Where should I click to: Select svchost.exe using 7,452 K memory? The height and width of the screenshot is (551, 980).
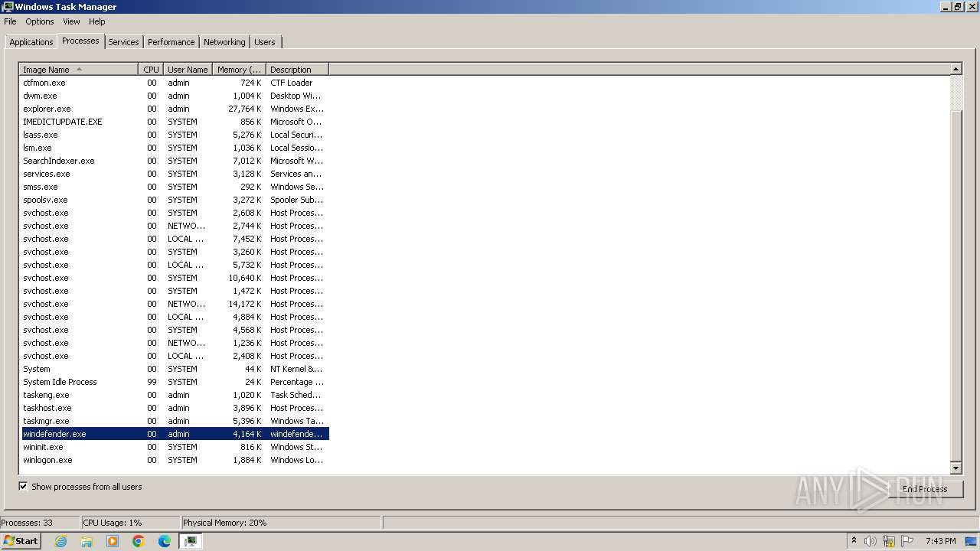(175, 239)
